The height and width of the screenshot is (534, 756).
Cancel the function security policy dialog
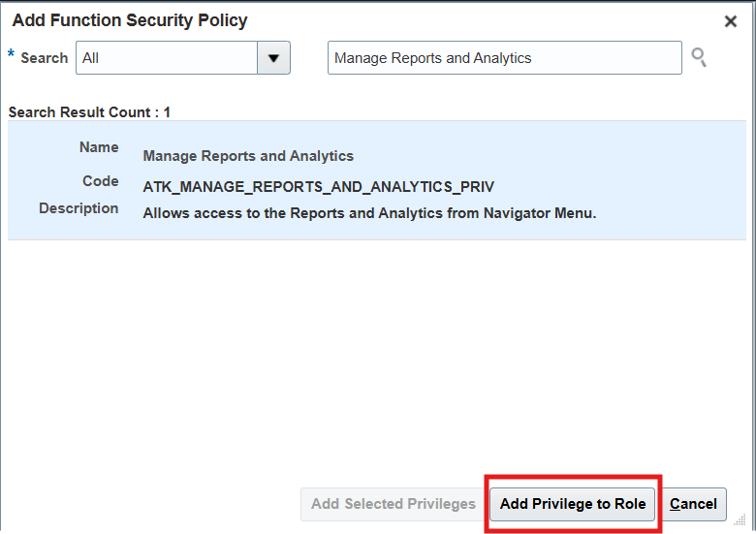point(693,504)
